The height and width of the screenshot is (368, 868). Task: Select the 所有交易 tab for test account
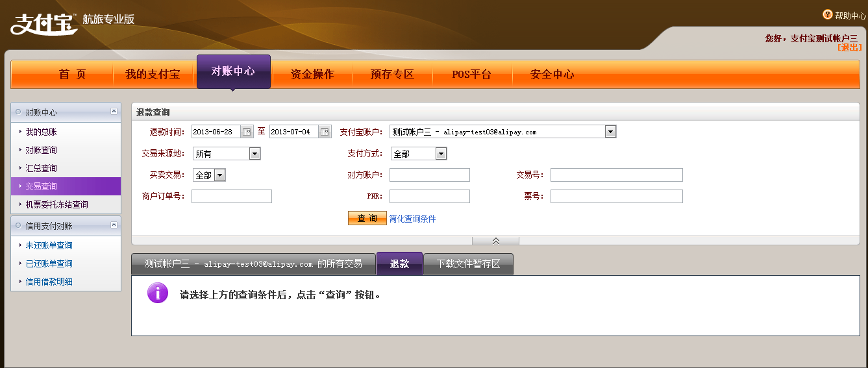coord(253,264)
